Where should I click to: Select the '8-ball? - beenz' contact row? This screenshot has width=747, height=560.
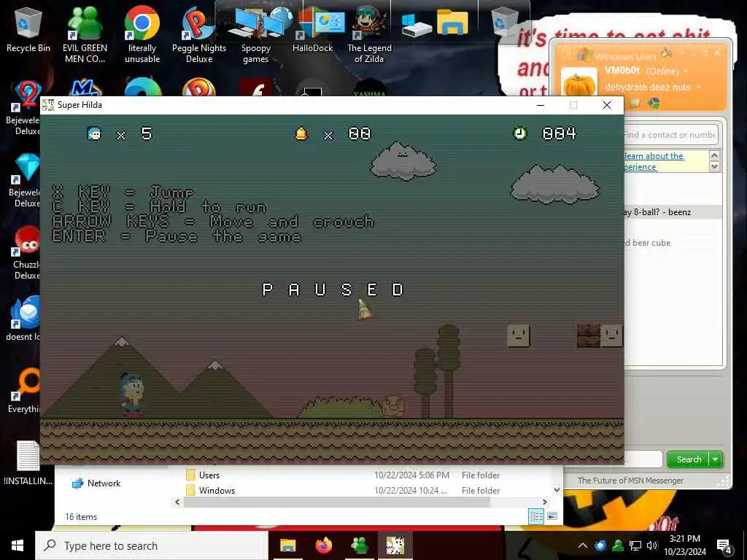(672, 212)
